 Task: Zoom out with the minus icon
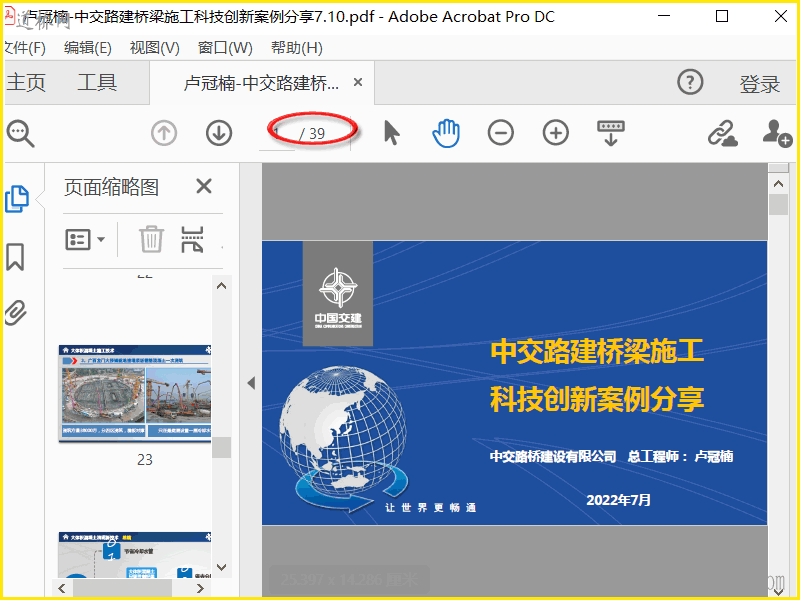(x=501, y=133)
